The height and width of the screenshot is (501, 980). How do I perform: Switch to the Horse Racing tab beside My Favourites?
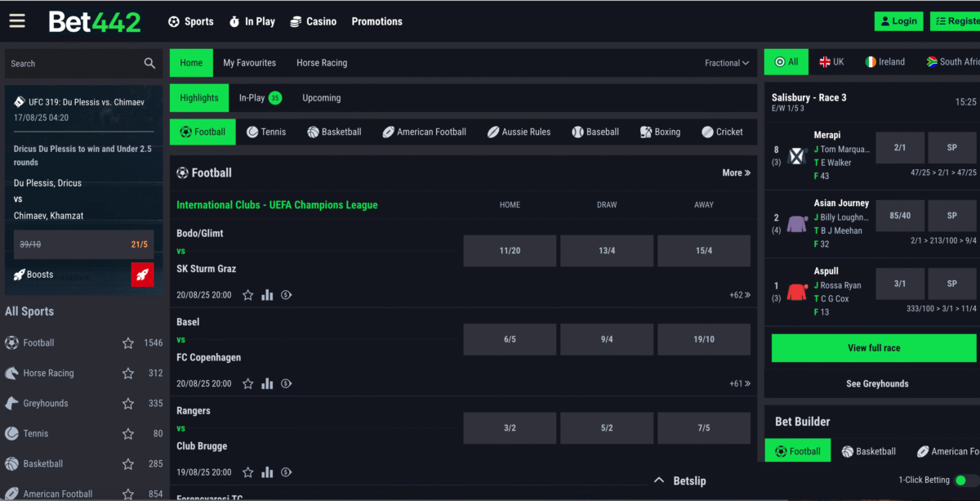click(x=322, y=63)
